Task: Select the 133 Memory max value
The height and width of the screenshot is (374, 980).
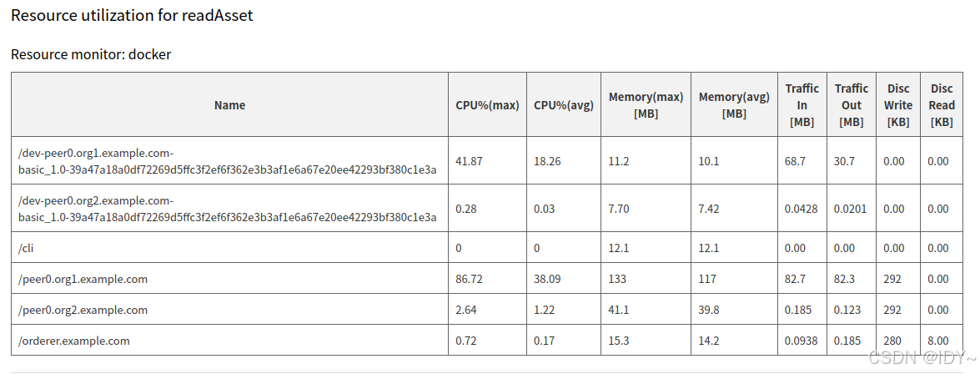Action: click(x=617, y=279)
